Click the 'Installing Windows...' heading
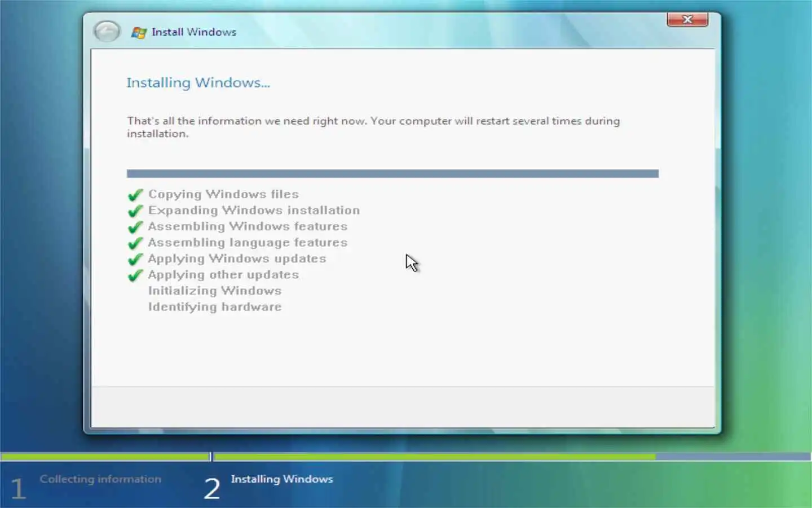 [x=198, y=83]
